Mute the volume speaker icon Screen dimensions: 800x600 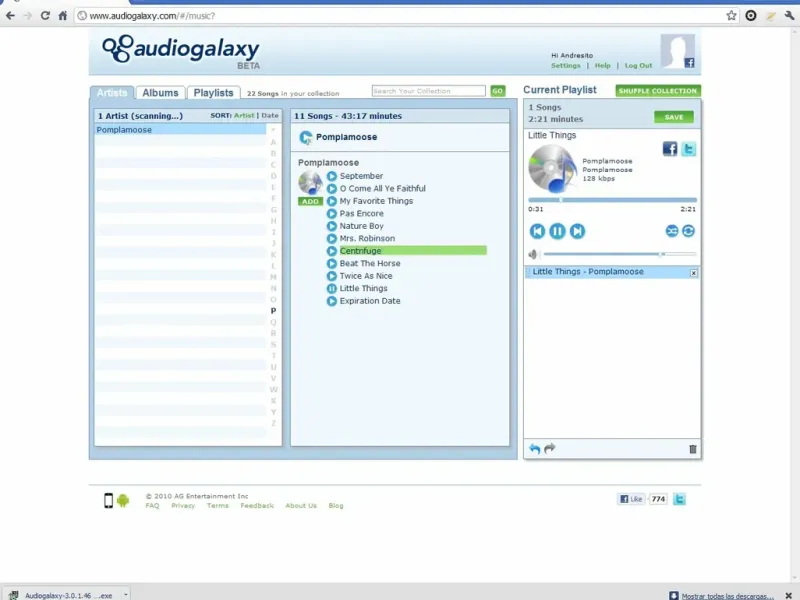(533, 254)
